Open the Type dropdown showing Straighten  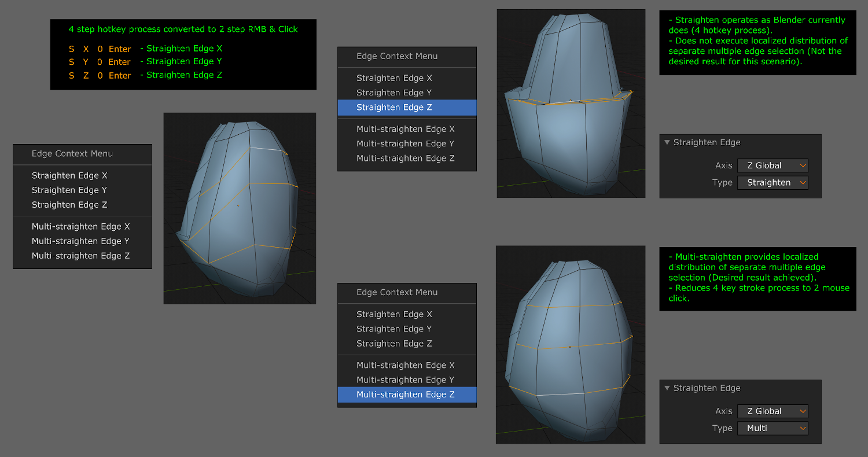tap(773, 182)
